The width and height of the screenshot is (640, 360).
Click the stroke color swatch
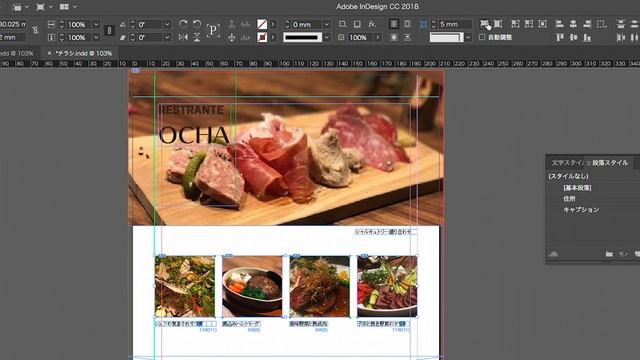(262, 38)
